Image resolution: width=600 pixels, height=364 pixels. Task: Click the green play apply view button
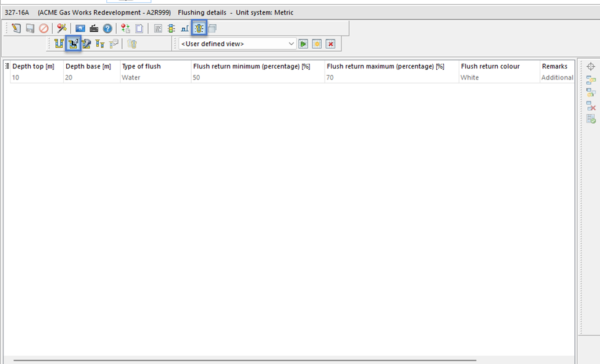(303, 44)
